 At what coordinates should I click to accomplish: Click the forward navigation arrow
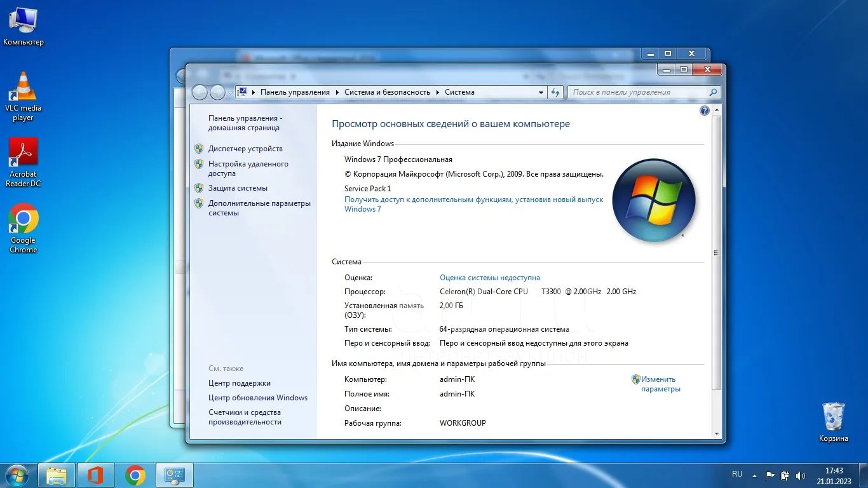[x=217, y=92]
